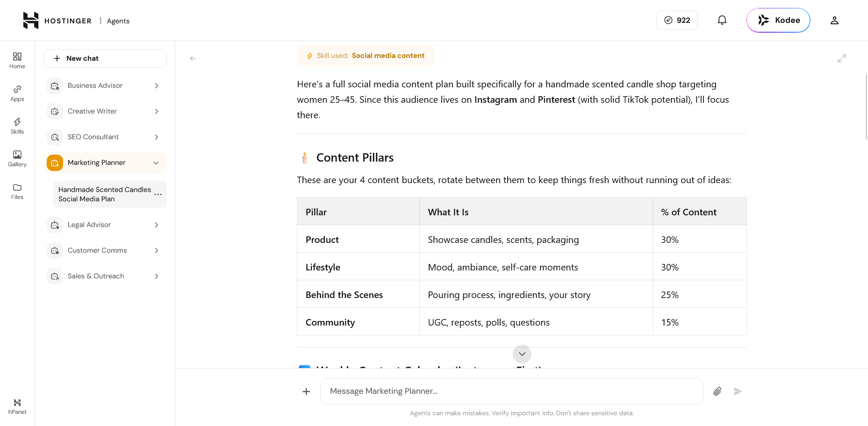The image size is (868, 426).
Task: Click the 'Lifestyle' pillar cell
Action: [x=358, y=267]
